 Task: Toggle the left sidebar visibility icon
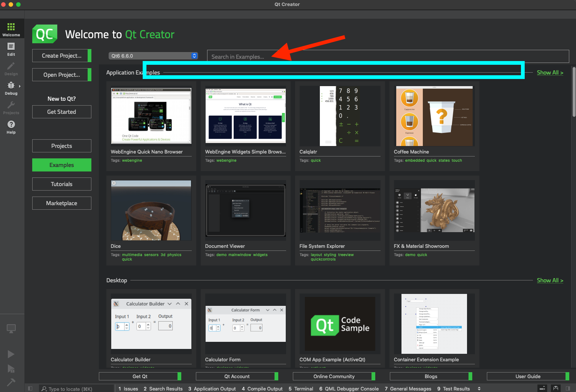30,389
